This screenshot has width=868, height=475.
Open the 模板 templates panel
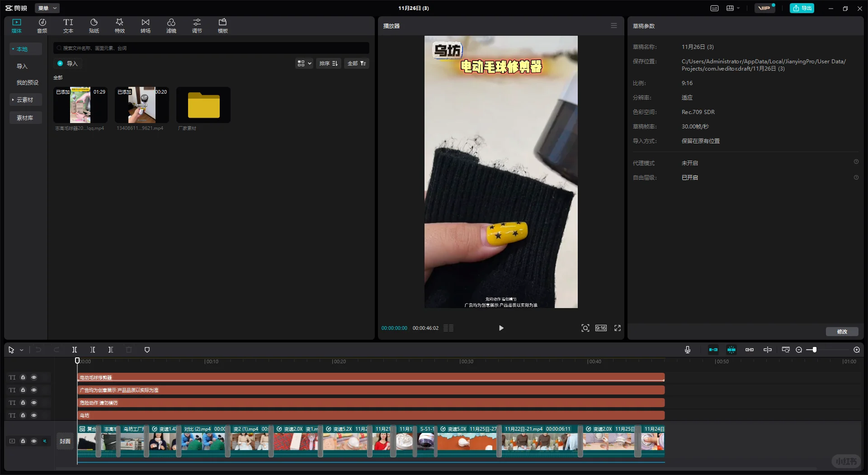tap(223, 26)
